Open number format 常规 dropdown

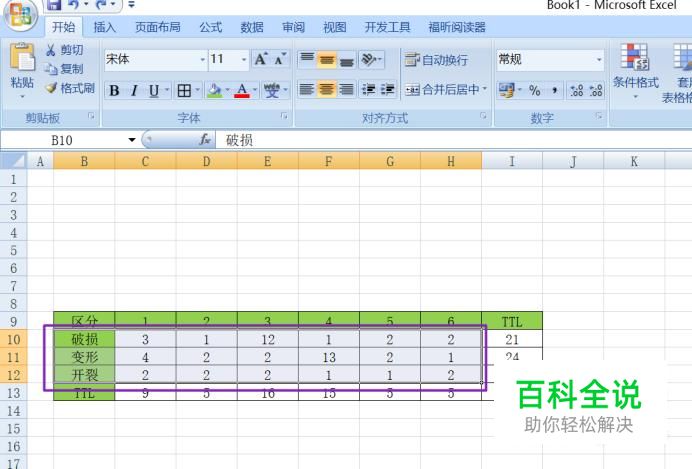click(x=599, y=59)
